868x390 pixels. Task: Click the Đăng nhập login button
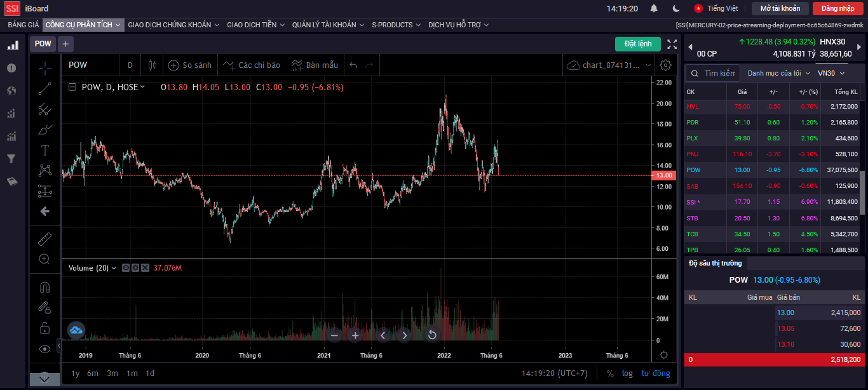pyautogui.click(x=837, y=8)
